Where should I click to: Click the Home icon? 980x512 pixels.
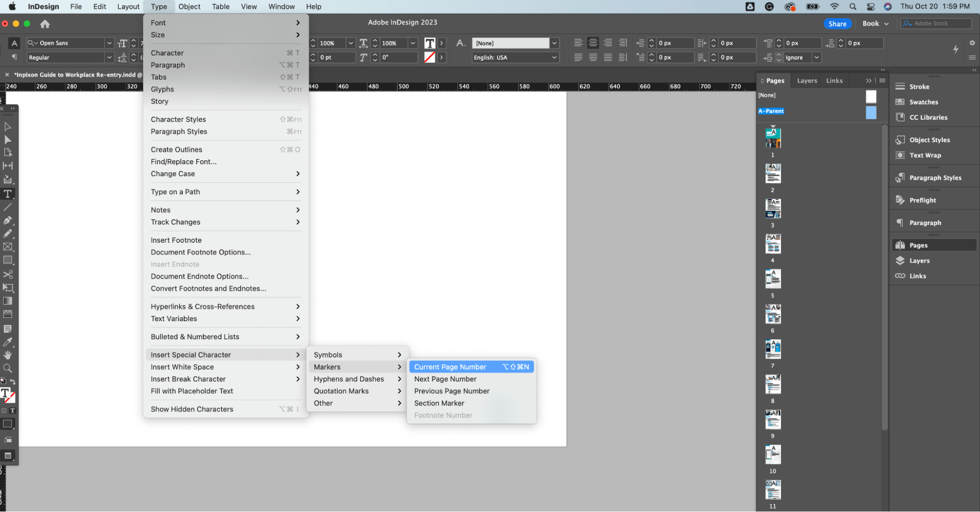(45, 24)
